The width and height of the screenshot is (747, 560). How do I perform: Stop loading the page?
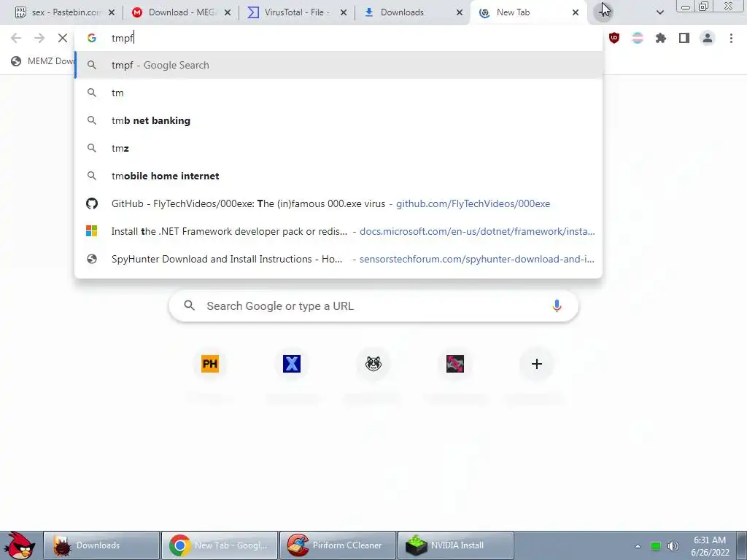[x=63, y=38]
